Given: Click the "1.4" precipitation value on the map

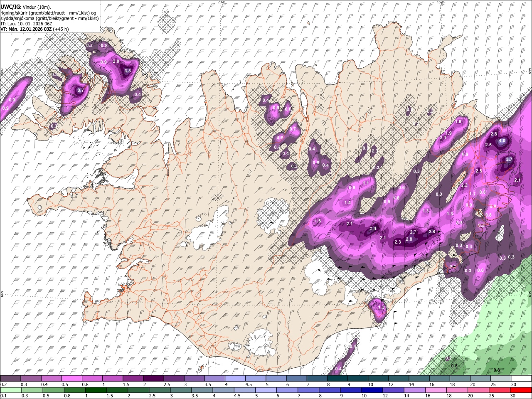Looking at the screenshot, I should pyautogui.click(x=347, y=202).
